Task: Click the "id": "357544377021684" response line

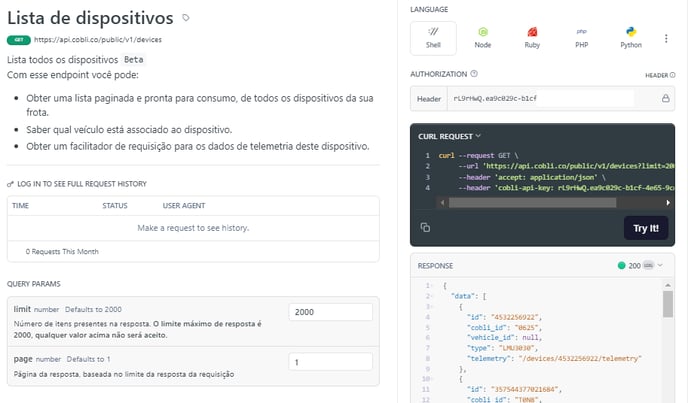Action: click(x=514, y=389)
